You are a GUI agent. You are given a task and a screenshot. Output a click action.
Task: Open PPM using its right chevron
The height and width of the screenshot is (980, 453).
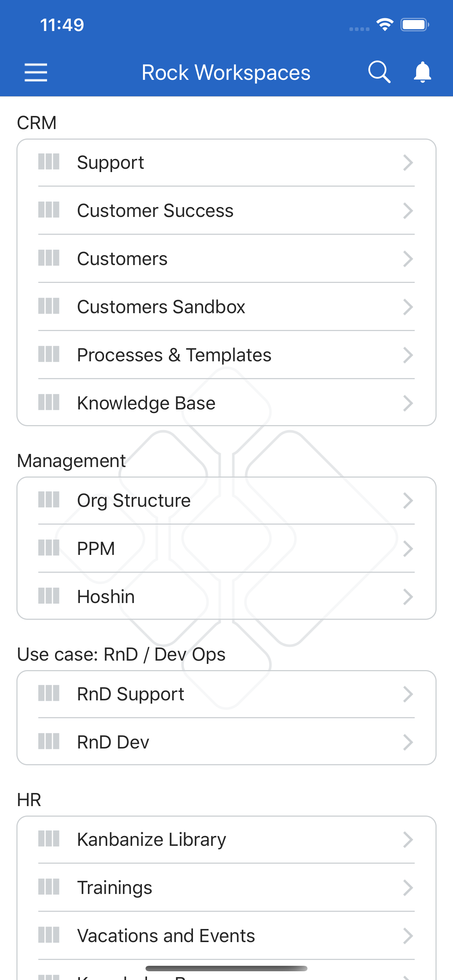point(409,548)
